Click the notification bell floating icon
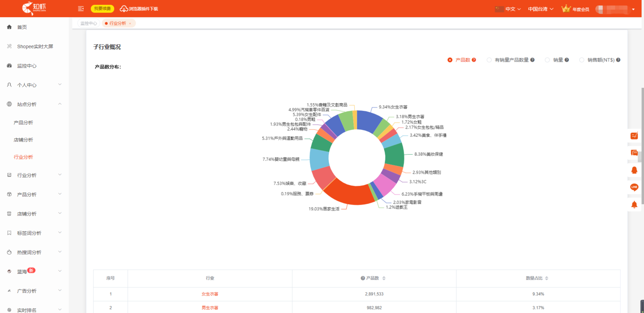This screenshot has width=644, height=313. (x=634, y=205)
